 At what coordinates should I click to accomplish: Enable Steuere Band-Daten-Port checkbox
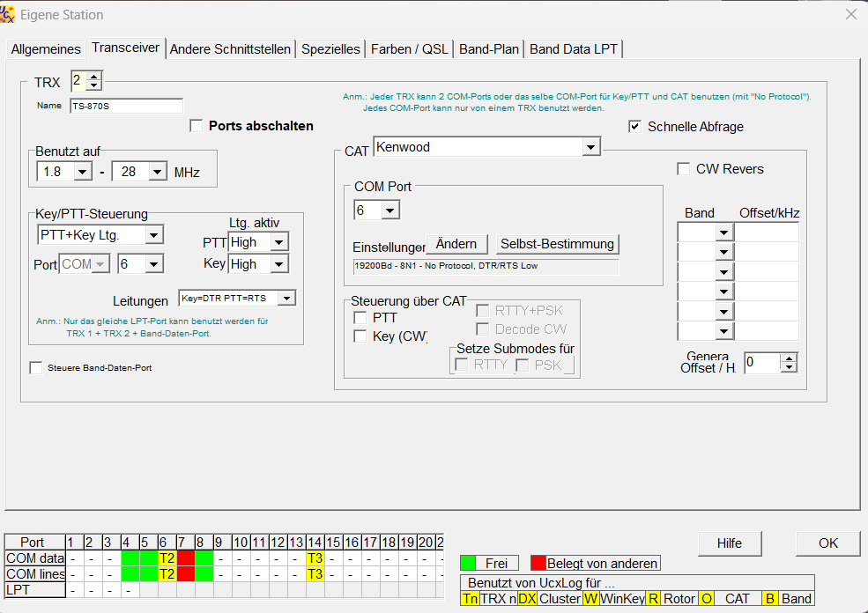click(36, 368)
